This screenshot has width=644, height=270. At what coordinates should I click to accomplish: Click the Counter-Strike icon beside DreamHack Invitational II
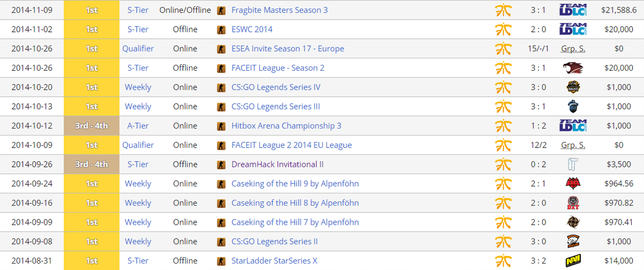coord(221,164)
